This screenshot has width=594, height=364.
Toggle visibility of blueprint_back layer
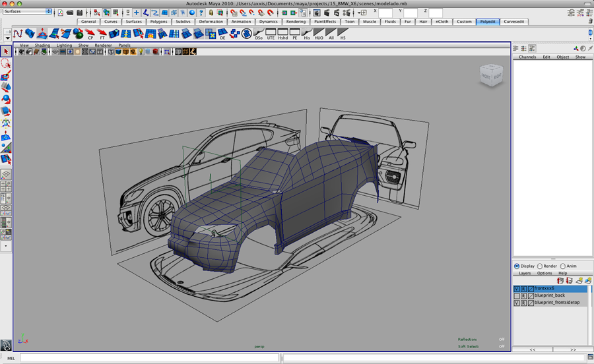pos(517,295)
